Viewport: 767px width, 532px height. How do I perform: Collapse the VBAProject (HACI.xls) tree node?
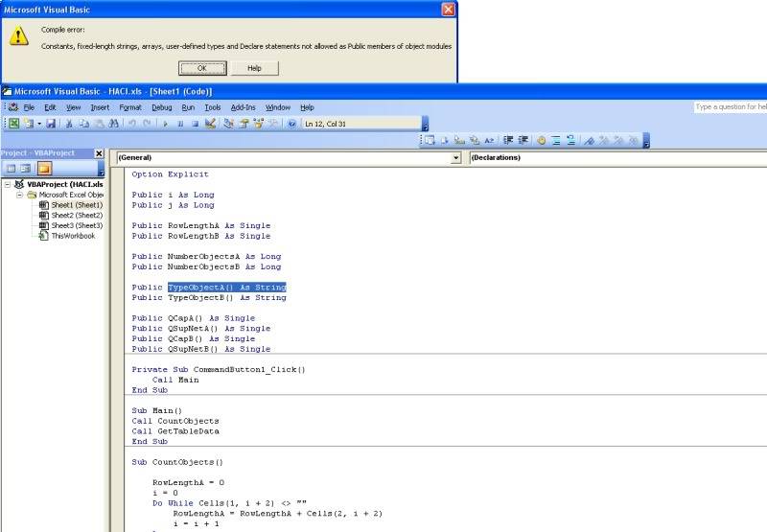click(8, 184)
